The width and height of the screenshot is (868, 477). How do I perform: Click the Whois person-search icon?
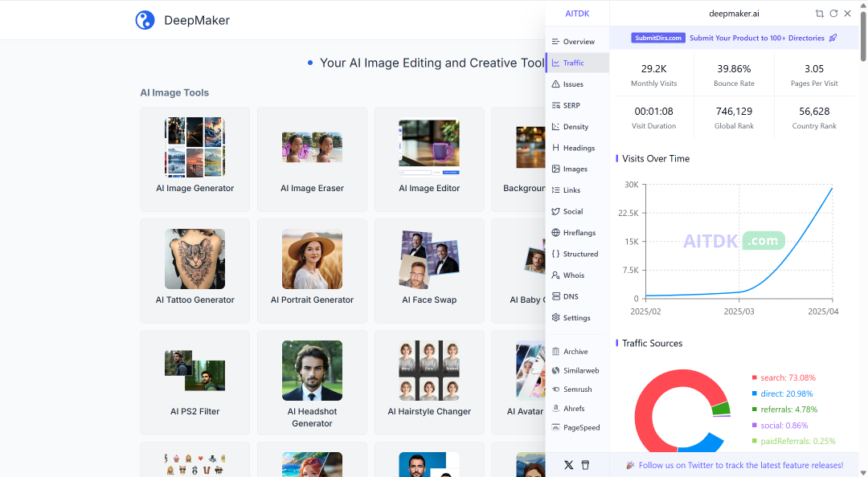point(556,275)
